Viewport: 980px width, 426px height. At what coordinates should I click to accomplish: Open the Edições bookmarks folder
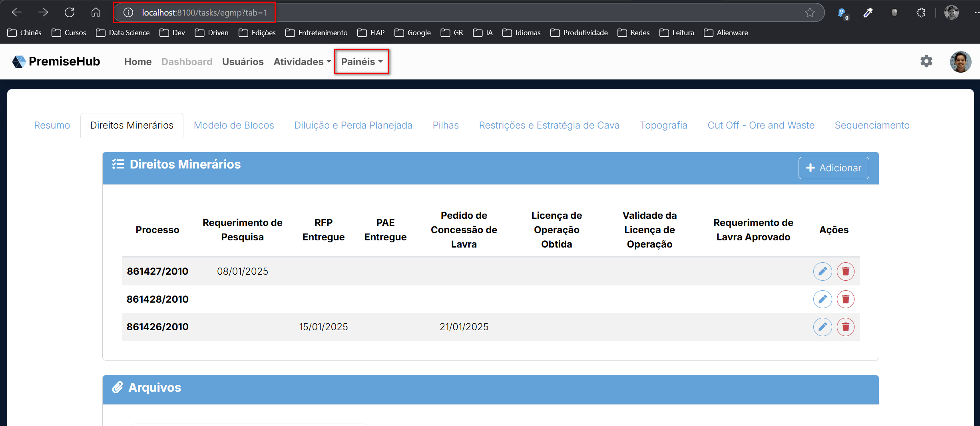[x=257, y=33]
